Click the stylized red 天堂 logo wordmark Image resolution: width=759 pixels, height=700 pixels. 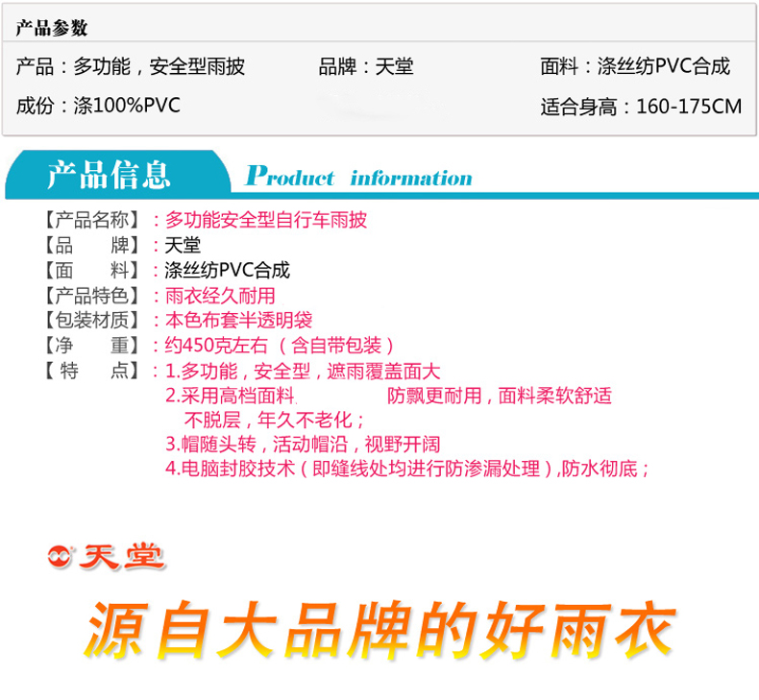click(x=121, y=557)
